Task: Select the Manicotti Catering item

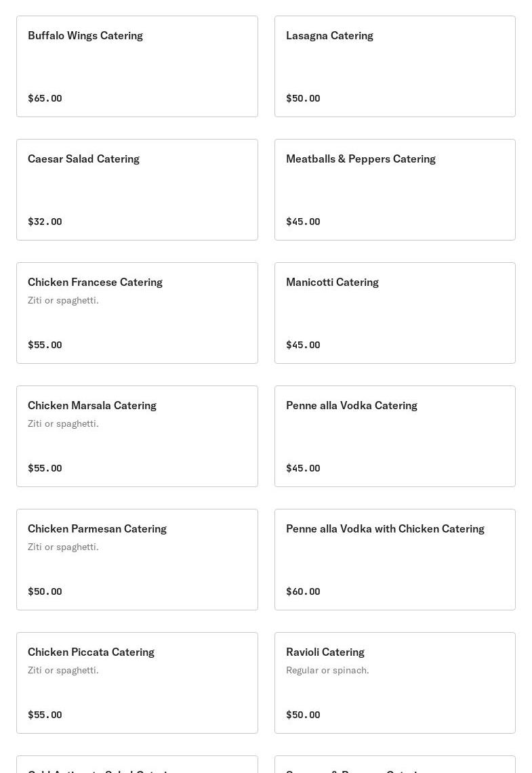Action: [394, 313]
